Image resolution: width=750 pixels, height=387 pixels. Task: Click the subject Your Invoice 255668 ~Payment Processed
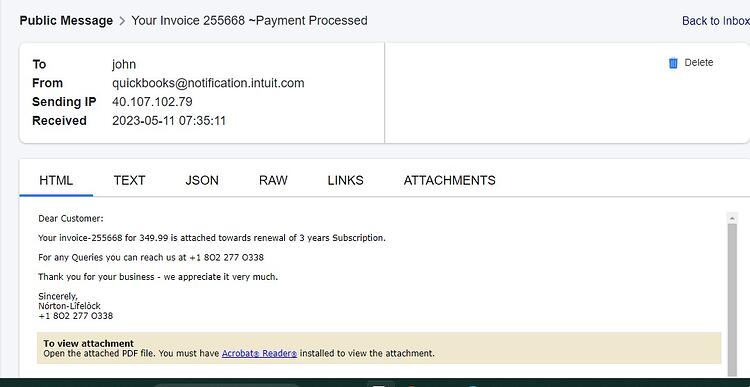pos(249,21)
